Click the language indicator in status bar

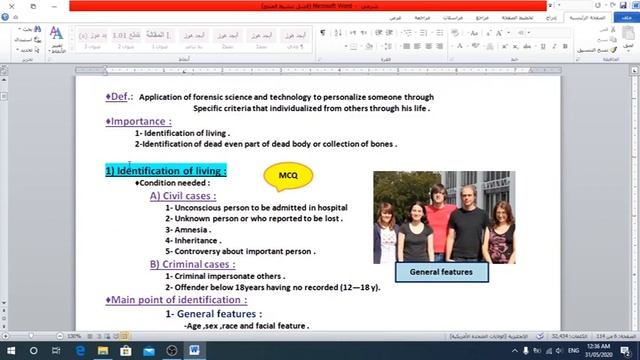point(489,336)
